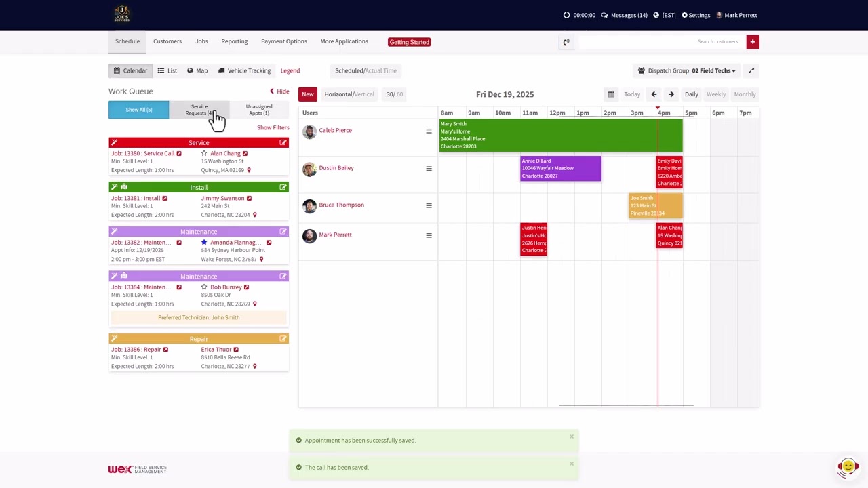
Task: Dismiss 'Appointment has been successfully saved' notification
Action: pos(572,436)
